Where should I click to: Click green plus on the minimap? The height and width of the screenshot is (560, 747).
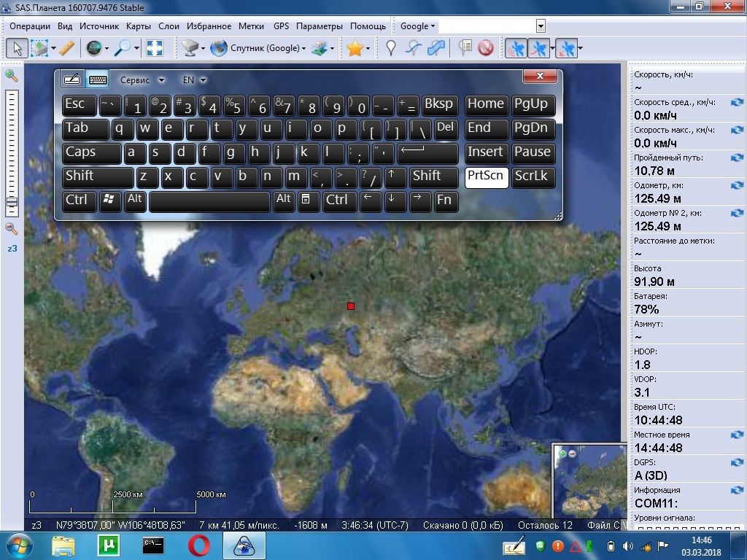point(562,454)
